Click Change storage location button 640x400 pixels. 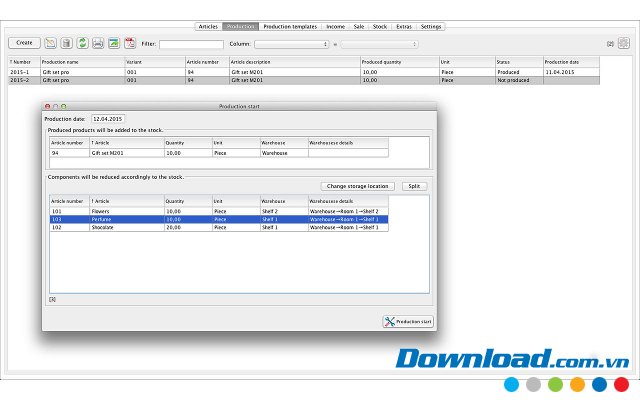[x=358, y=186]
